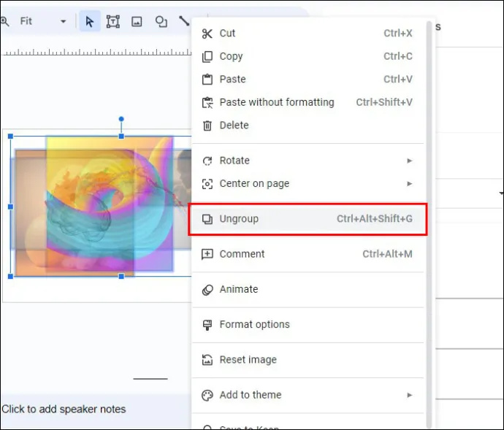Choose Copy from context menu
Image resolution: width=504 pixels, height=430 pixels.
[307, 56]
